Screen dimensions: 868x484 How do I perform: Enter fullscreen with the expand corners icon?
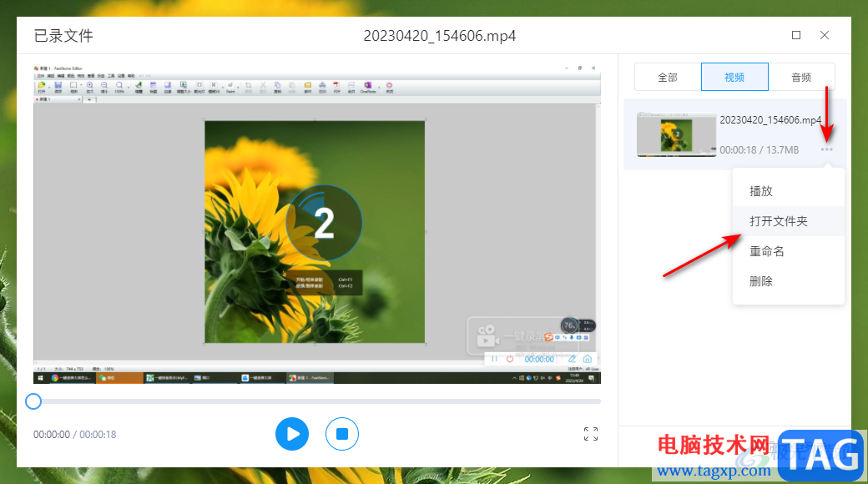pyautogui.click(x=591, y=434)
